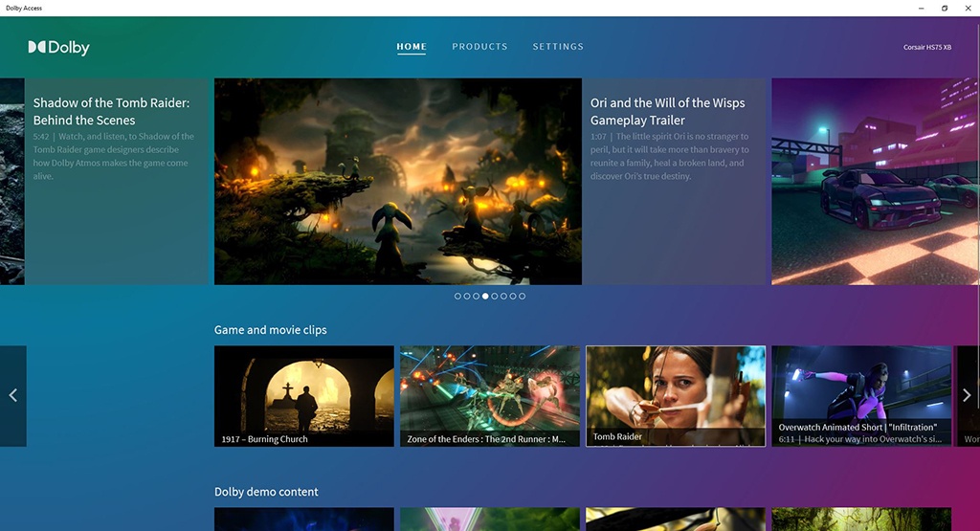Click the Corsair HS75 XB device label
Viewport: 980px width, 531px height.
click(926, 48)
